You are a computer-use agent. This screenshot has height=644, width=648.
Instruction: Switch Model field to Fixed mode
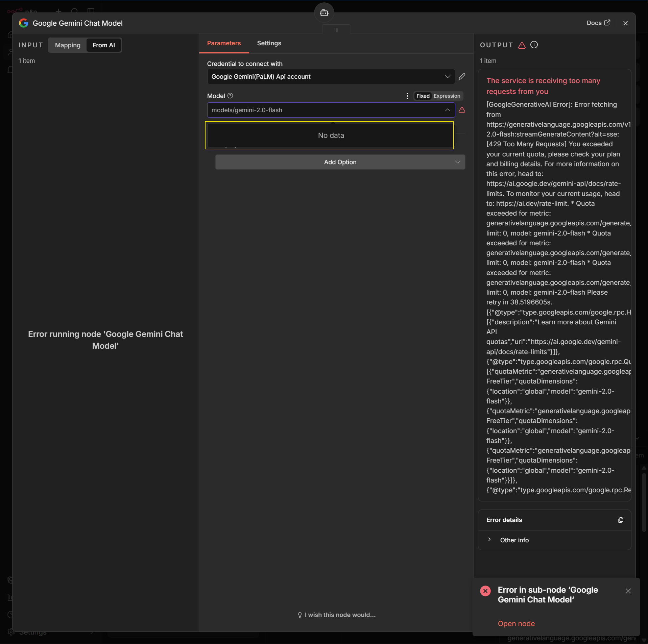423,96
